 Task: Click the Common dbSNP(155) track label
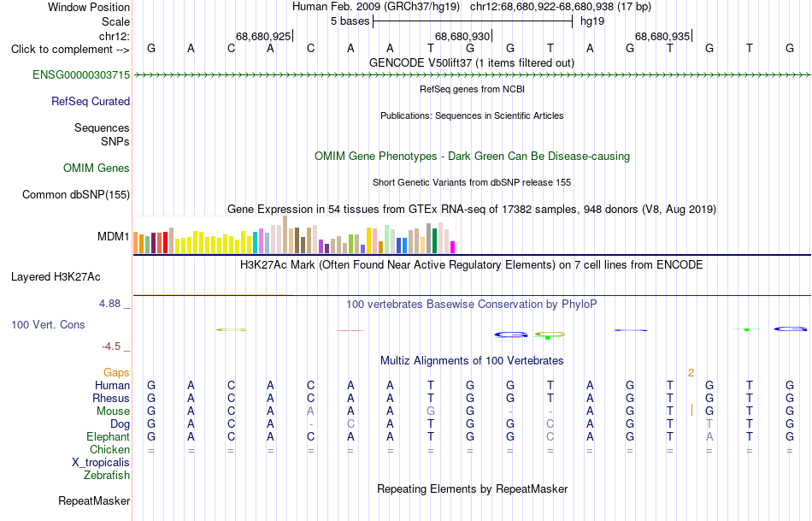(x=76, y=194)
